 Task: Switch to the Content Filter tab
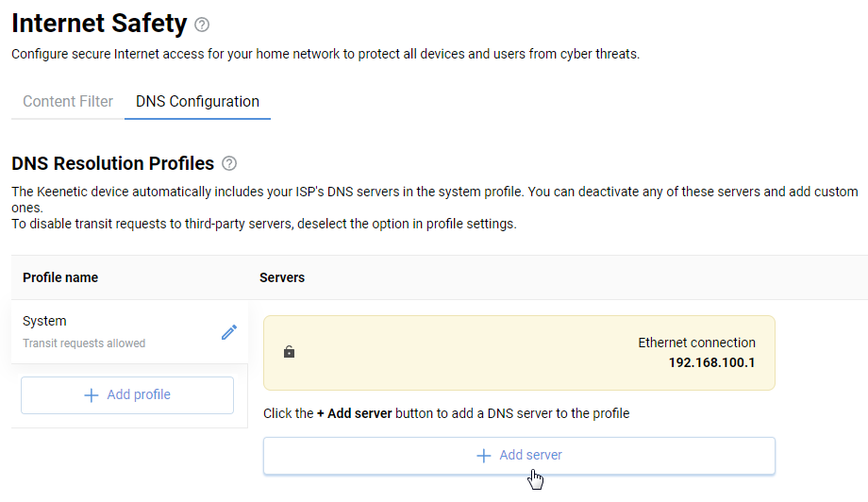point(68,102)
